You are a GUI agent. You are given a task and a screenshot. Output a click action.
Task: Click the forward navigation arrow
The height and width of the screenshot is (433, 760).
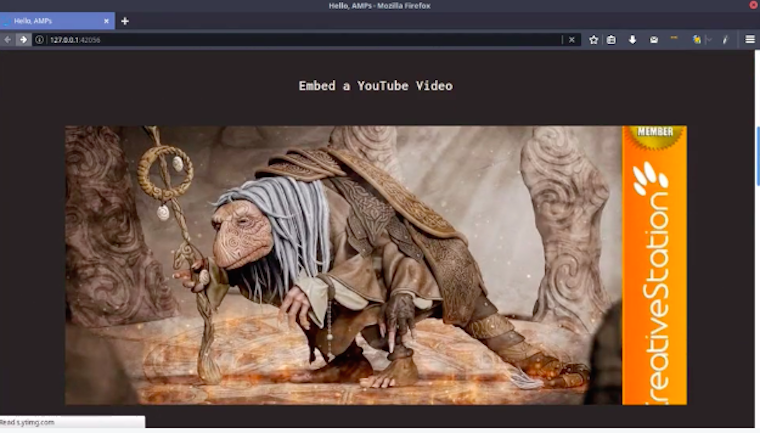pyautogui.click(x=23, y=40)
